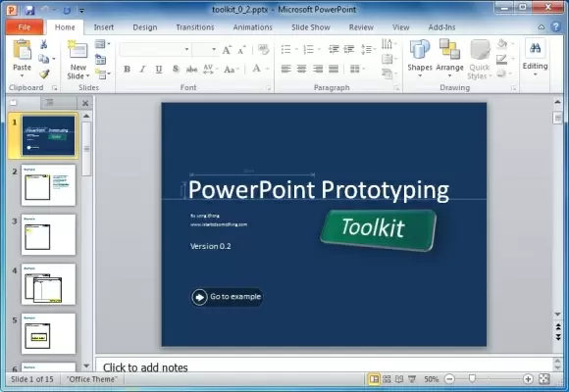Toggle text Shadow formatting
The image size is (569, 392).
(x=176, y=69)
